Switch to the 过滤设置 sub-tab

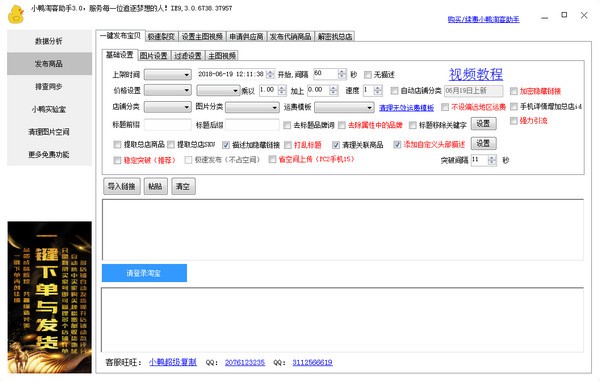click(x=188, y=55)
